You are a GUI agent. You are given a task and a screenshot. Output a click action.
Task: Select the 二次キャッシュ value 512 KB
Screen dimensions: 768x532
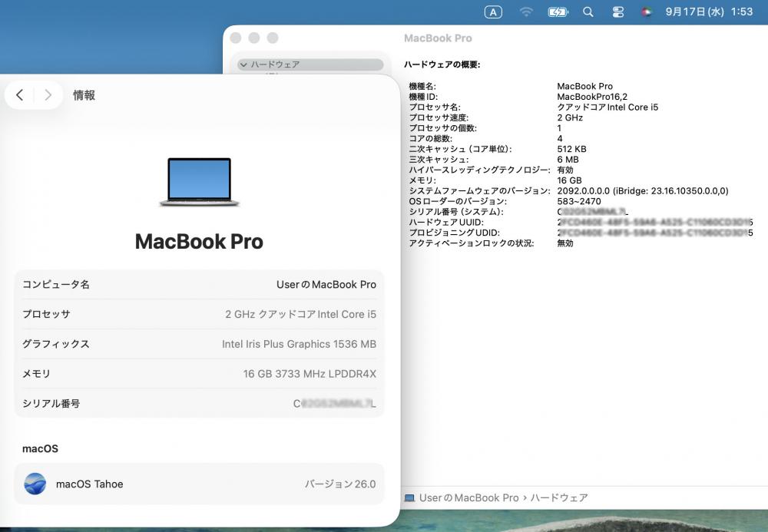pos(571,149)
